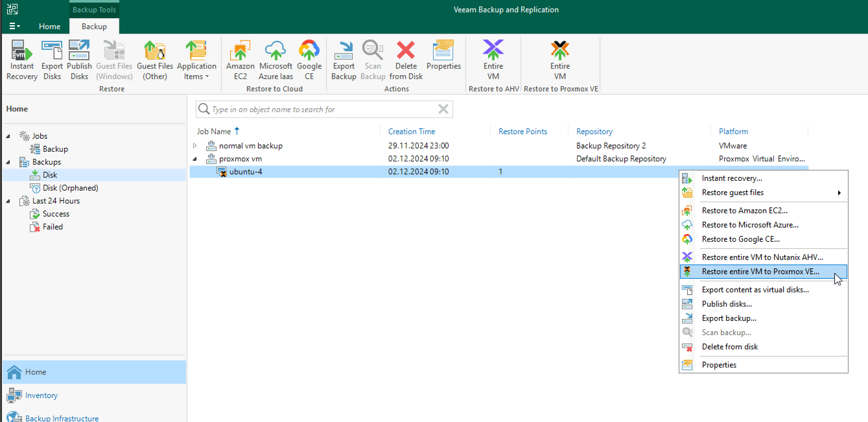Select the Failed jobs node
This screenshot has width=868, height=422.
tap(53, 227)
